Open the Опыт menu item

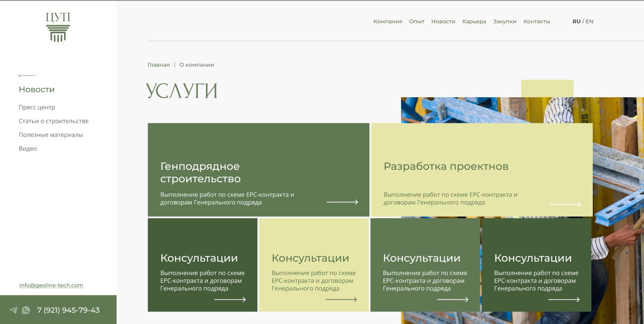click(417, 21)
